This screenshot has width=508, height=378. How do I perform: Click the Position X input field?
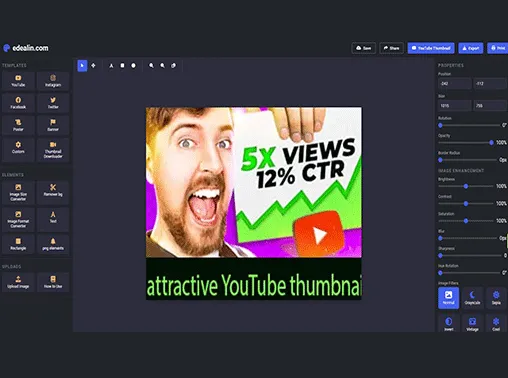click(x=455, y=84)
